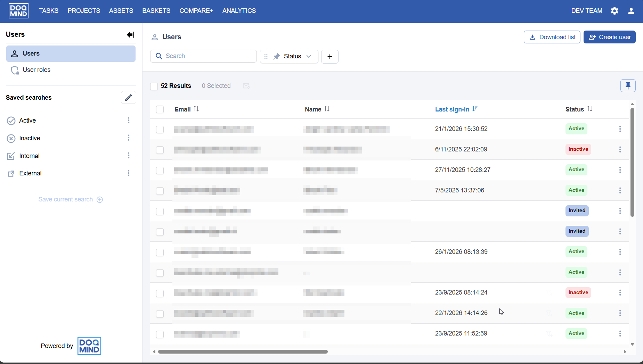This screenshot has width=643, height=364.
Task: Open User roles in the sidebar
Action: (x=36, y=70)
